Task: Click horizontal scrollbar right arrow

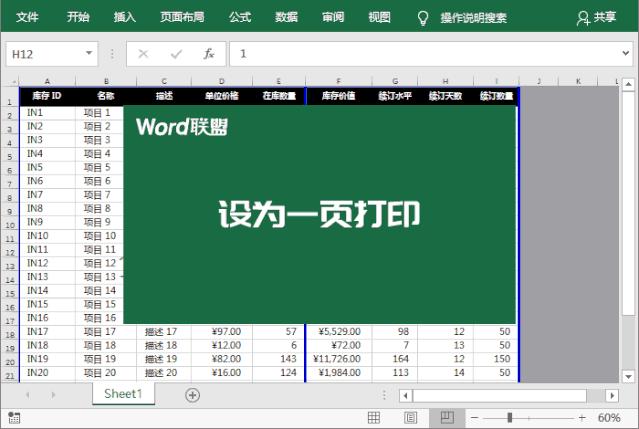Action: (x=612, y=395)
